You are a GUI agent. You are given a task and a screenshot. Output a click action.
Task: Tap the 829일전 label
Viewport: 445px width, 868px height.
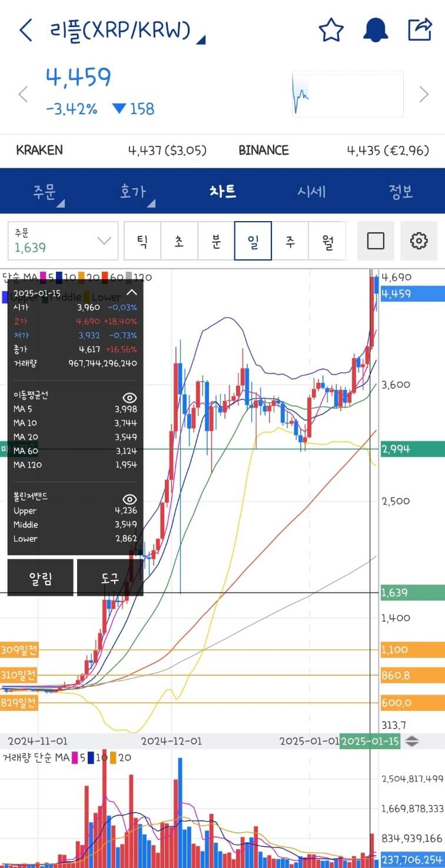click(19, 703)
